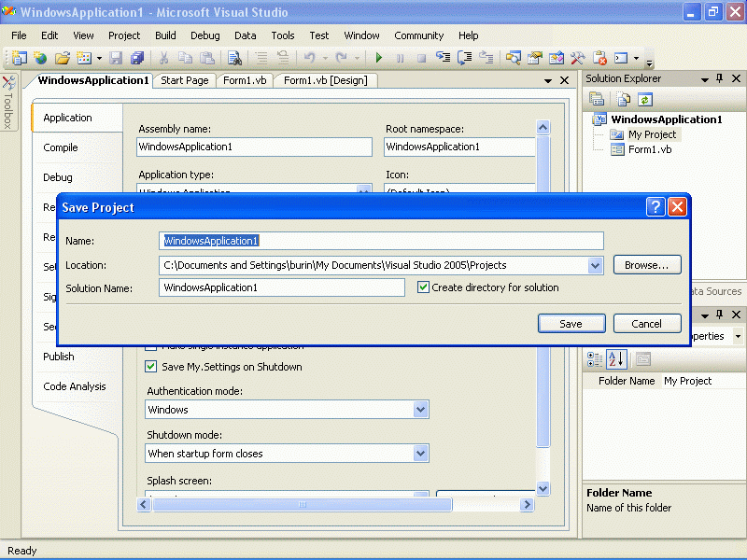Click the Object Browser toolbar icon
Image resolution: width=747 pixels, height=560 pixels.
pyautogui.click(x=556, y=58)
